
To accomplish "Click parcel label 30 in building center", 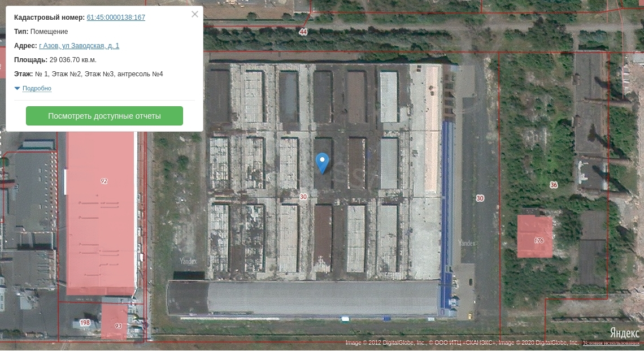I will coord(303,197).
